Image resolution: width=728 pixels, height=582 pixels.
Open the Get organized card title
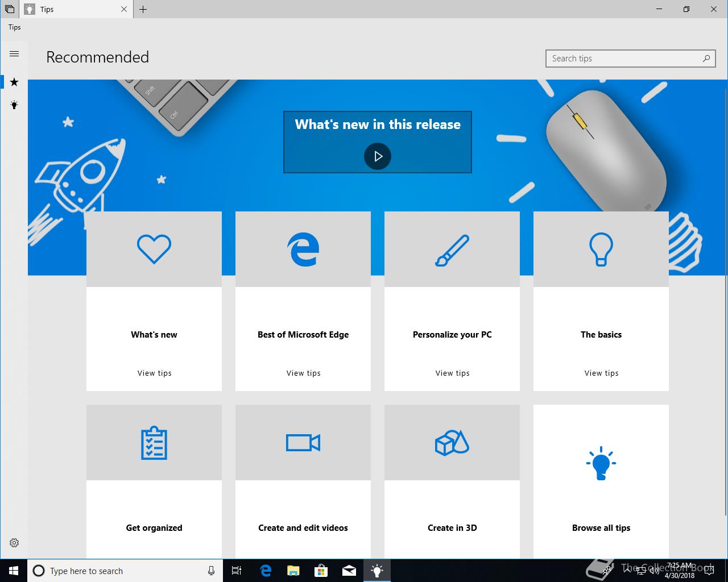pyautogui.click(x=154, y=527)
